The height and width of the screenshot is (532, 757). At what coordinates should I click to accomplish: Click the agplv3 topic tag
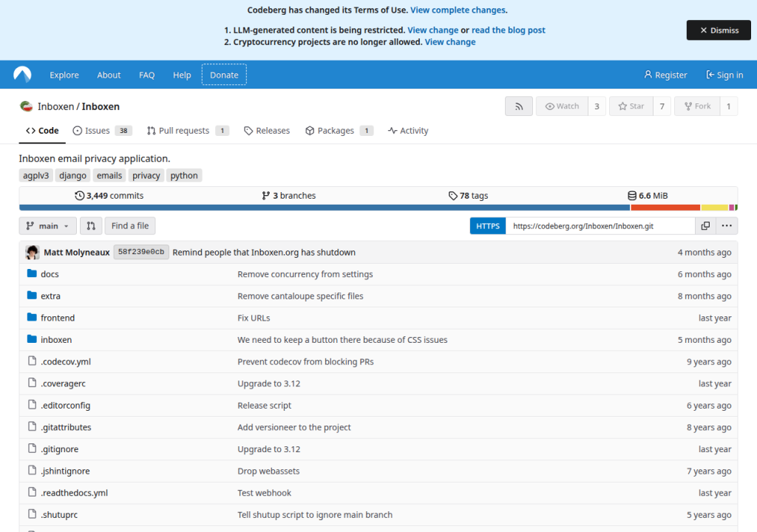click(36, 175)
